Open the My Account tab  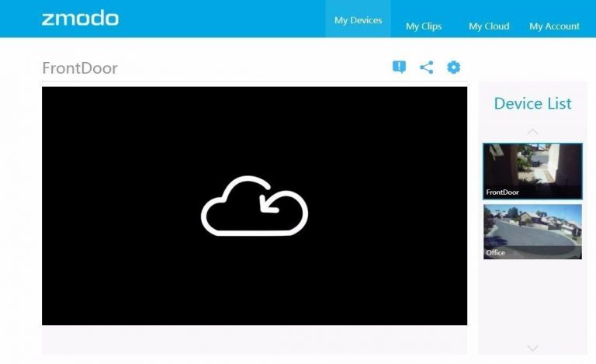(554, 26)
